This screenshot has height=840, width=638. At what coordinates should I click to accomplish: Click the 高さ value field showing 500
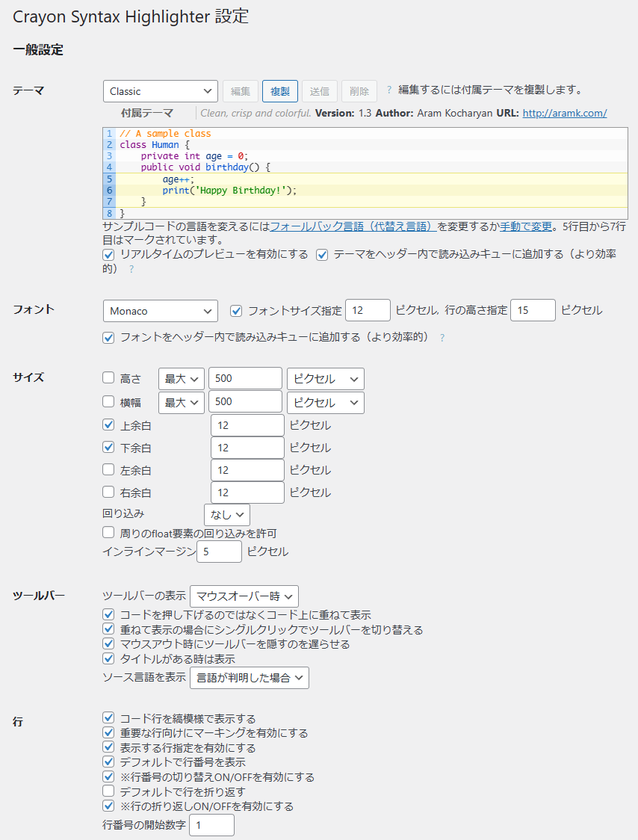(x=245, y=378)
